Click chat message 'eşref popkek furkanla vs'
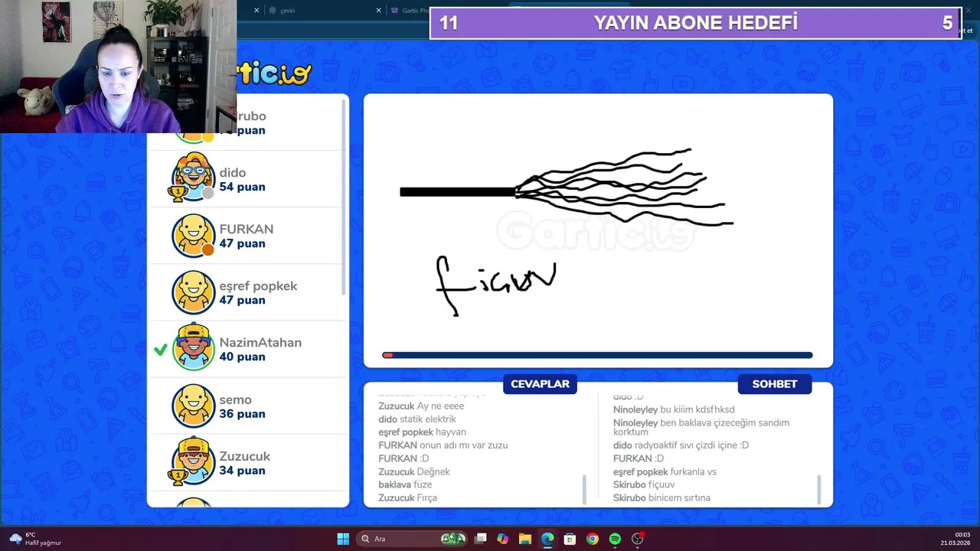 pos(665,471)
